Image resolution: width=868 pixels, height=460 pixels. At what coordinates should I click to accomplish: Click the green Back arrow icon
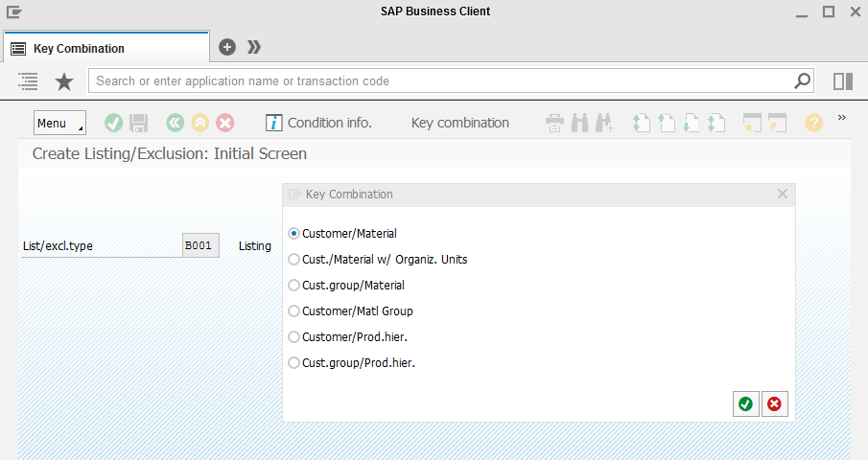(175, 123)
